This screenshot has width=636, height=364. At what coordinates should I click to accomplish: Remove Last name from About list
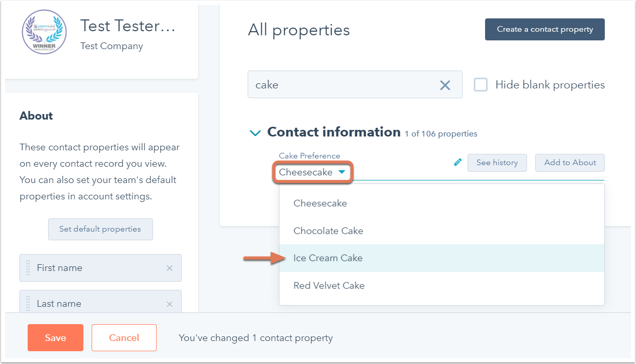[169, 304]
